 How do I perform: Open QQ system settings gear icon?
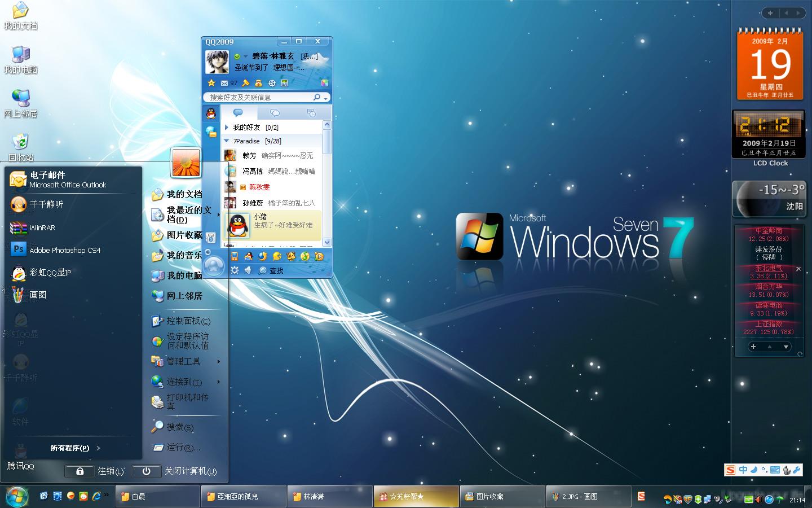pos(235,270)
